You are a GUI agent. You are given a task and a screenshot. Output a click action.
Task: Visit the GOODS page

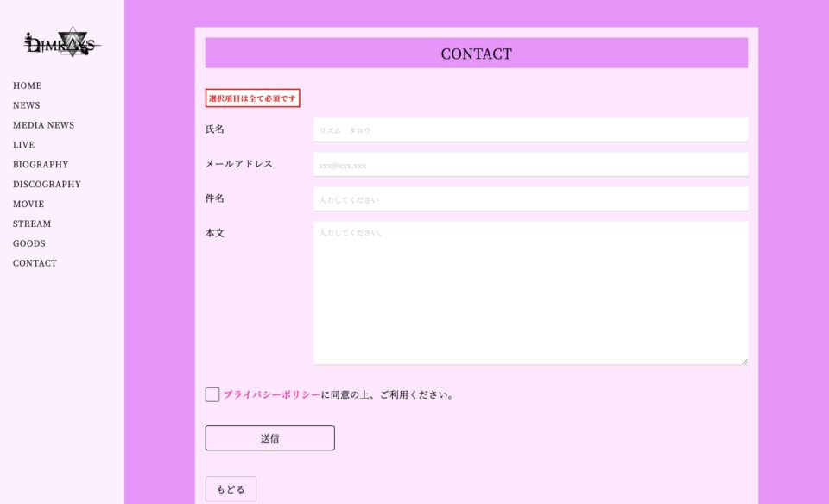28,243
